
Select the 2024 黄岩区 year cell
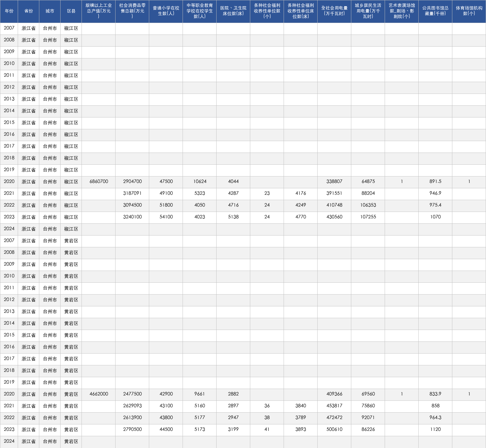pos(9,442)
